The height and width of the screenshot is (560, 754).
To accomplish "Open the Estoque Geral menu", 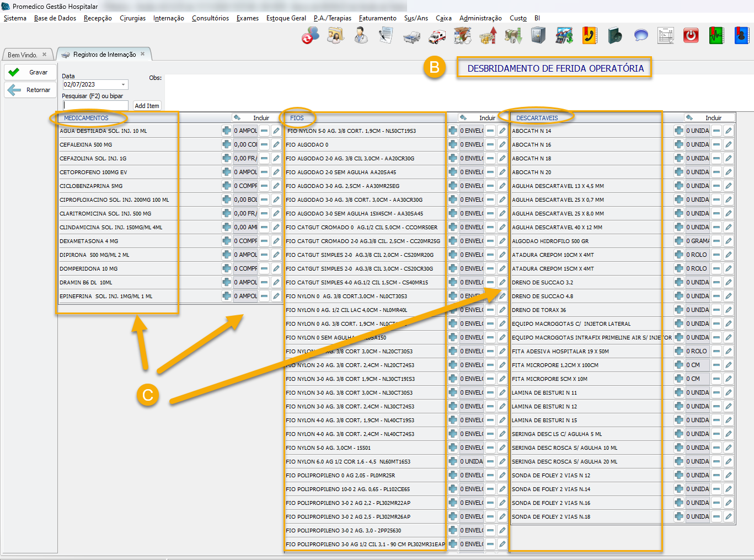I will (x=286, y=18).
